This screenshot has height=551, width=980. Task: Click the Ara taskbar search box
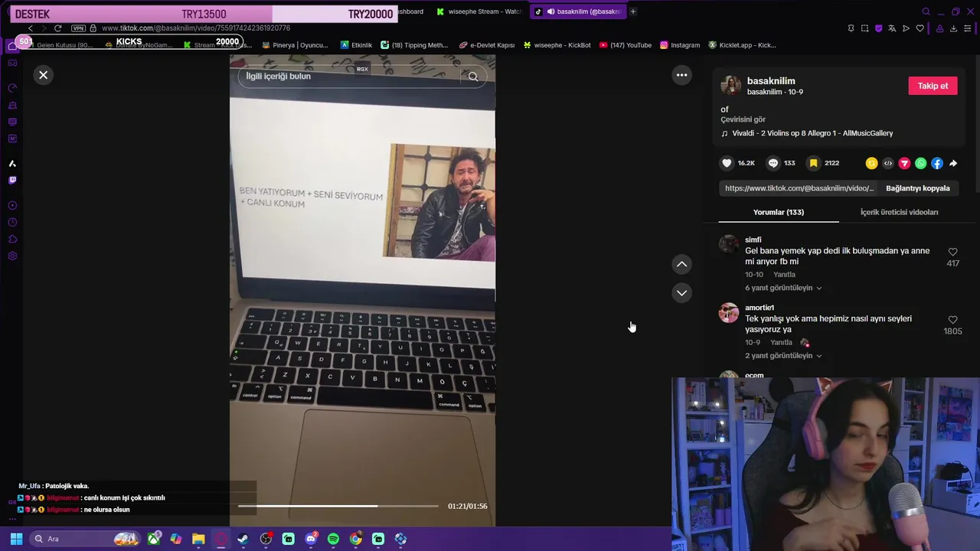click(84, 539)
